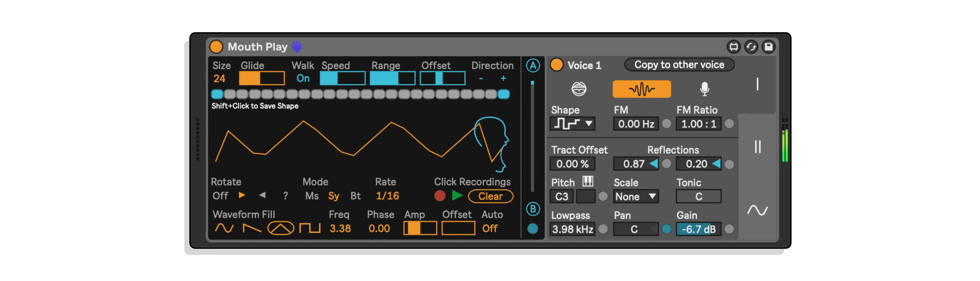Click the first blue shape slot
The width and height of the screenshot is (980, 281).
(x=217, y=94)
